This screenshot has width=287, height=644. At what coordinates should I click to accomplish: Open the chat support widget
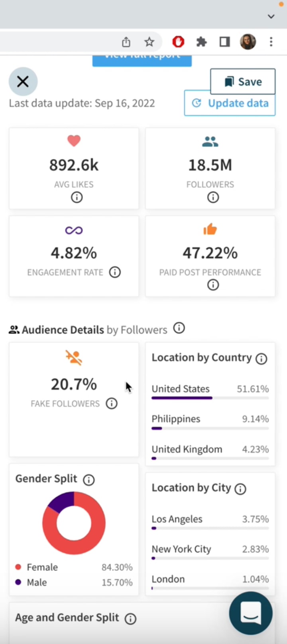point(251,613)
